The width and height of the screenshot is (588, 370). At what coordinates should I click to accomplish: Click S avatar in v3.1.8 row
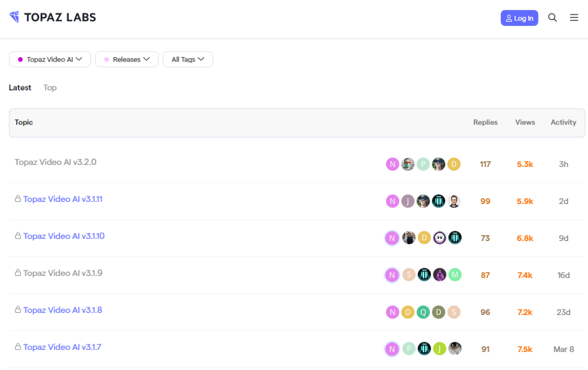pos(454,312)
